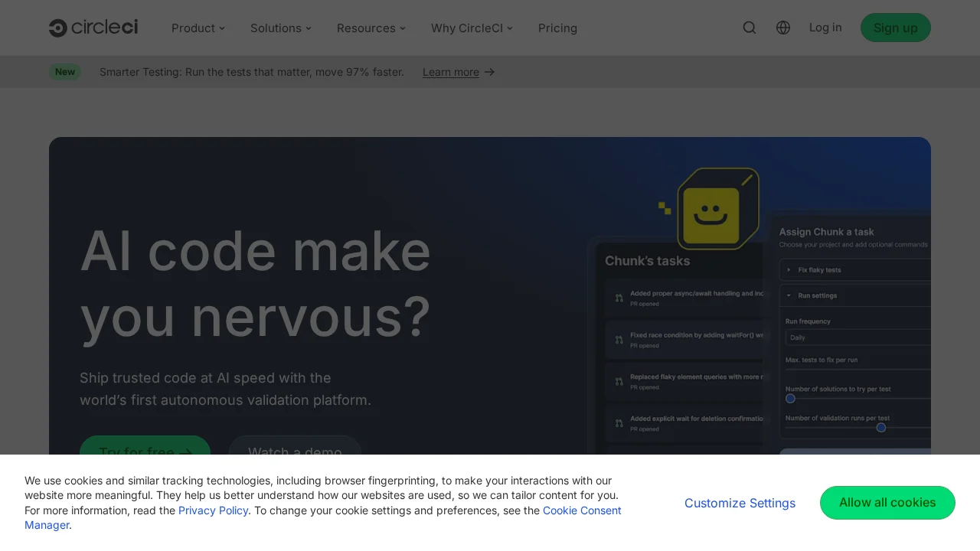Click the CircleCI logo
Viewport: 980px width, 551px height.
pos(93,27)
